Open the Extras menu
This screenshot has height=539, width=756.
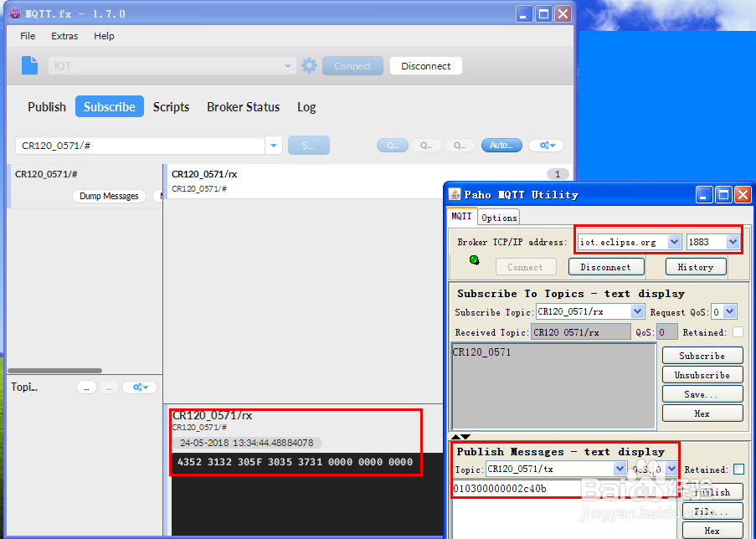(64, 36)
